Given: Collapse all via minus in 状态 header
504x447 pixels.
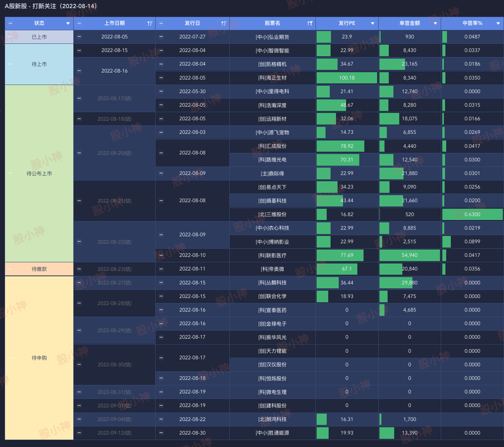Looking at the screenshot, I should click(10, 23).
